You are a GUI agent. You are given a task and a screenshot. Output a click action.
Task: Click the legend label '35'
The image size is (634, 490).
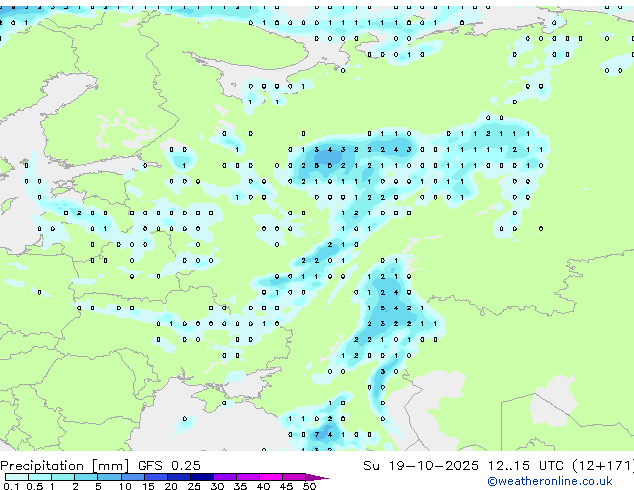point(240,486)
